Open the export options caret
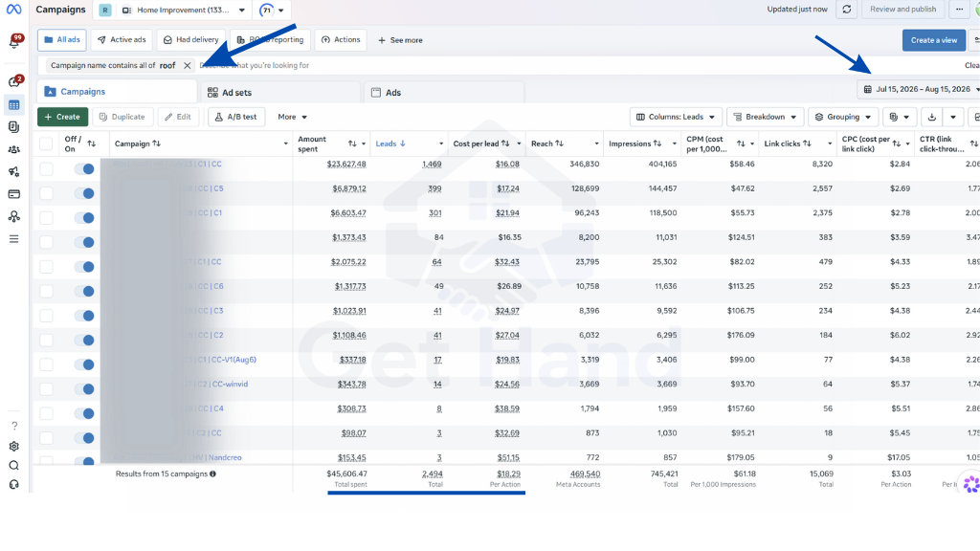Screen dimensions: 980x551 pos(953,117)
